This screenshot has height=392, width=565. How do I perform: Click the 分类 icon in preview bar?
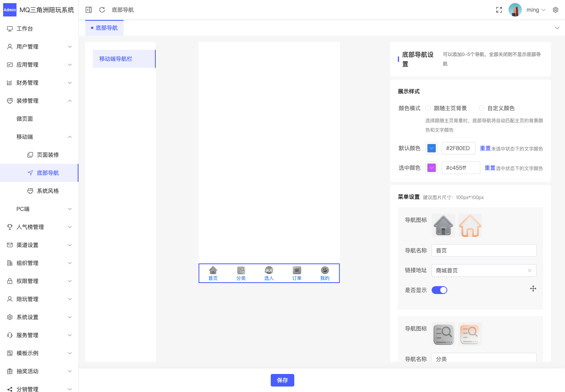241,270
